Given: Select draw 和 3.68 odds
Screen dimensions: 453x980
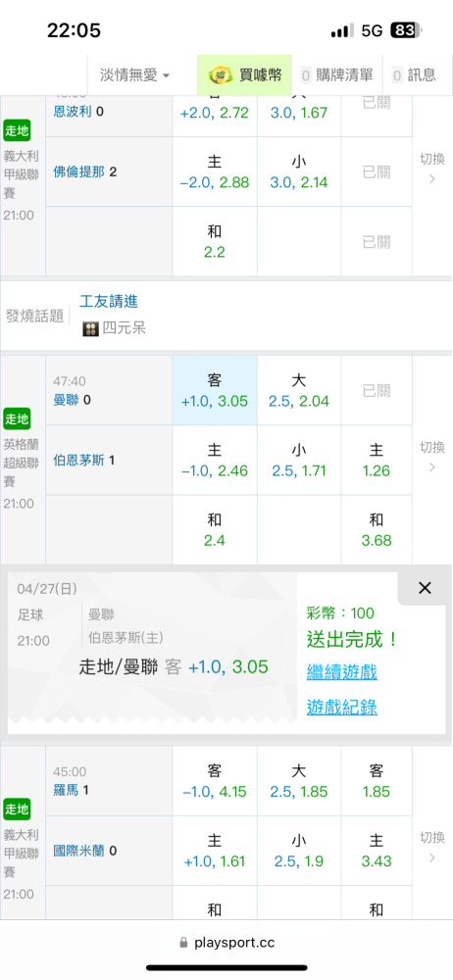Looking at the screenshot, I should [377, 529].
